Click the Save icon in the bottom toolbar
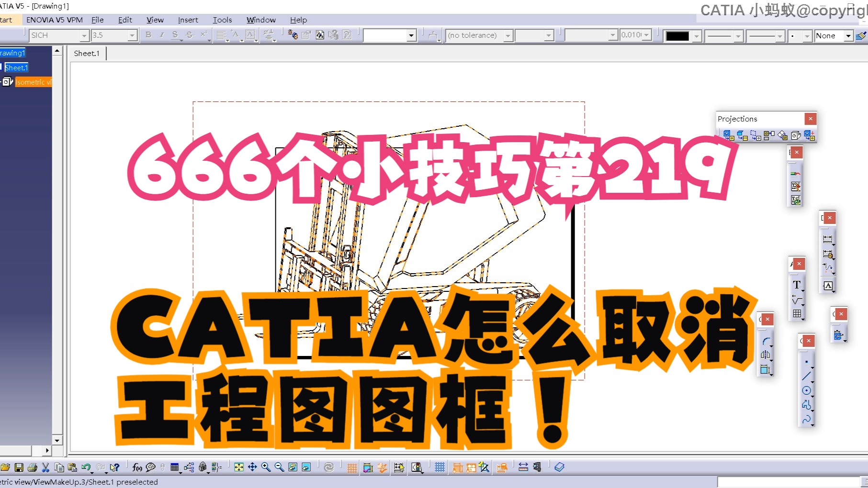868x488 pixels. pos(18,466)
